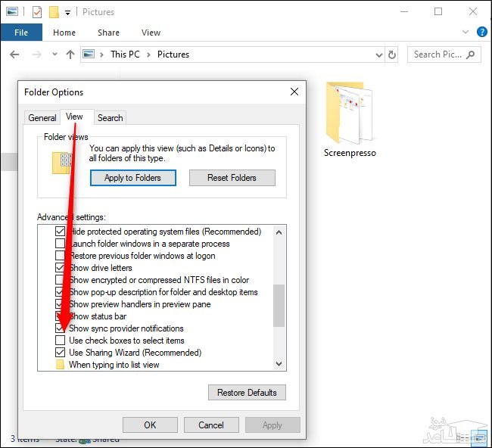Screen dimensions: 492x448
Task: Click the Properties icon in quick access toolbar
Action: (x=37, y=12)
